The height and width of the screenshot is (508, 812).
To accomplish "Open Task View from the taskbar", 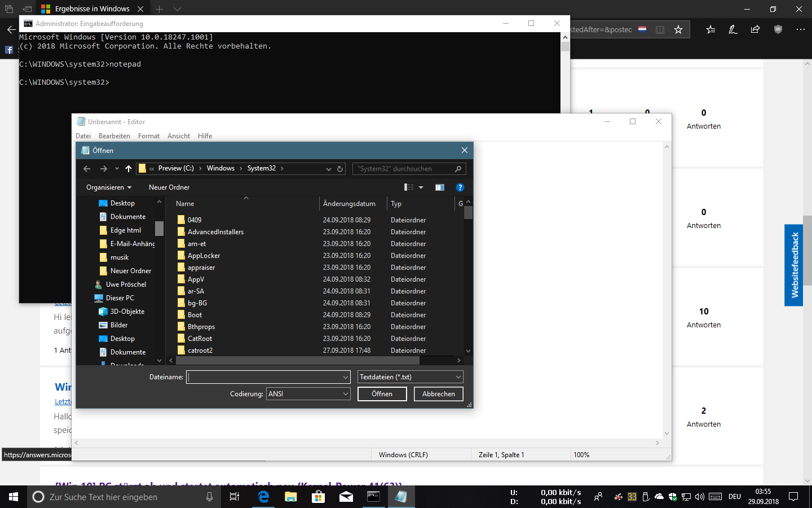I will pyautogui.click(x=235, y=497).
